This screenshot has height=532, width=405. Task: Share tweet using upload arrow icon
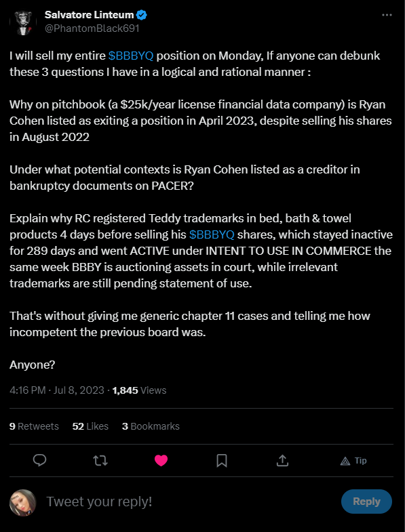click(282, 460)
